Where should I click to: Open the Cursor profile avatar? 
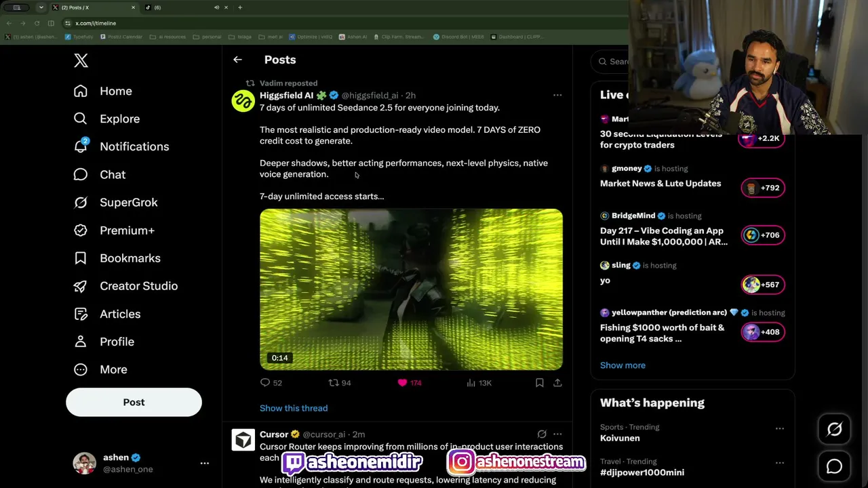243,439
